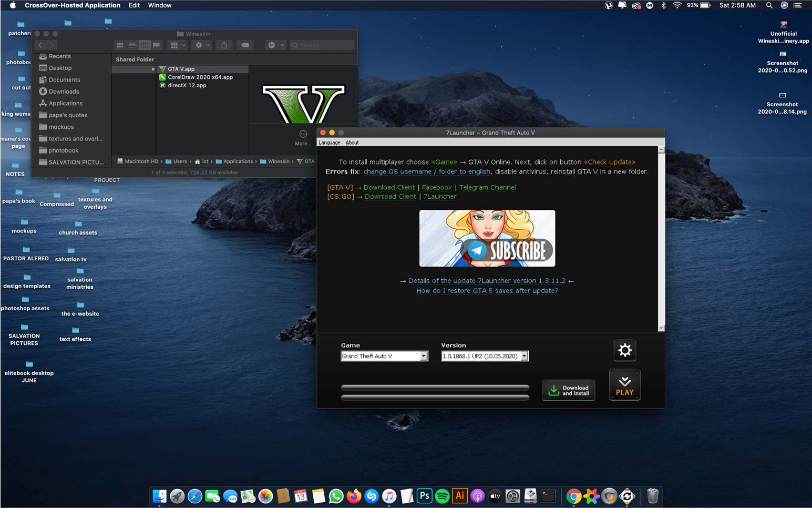Open Firefox from the Dock
Image resolution: width=812 pixels, height=508 pixels.
[x=354, y=495]
